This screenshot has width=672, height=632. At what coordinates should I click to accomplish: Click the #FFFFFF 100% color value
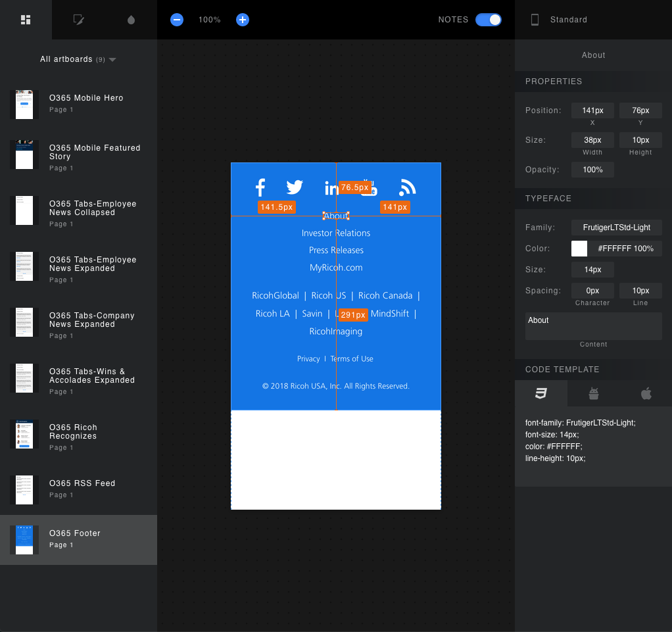[625, 249]
